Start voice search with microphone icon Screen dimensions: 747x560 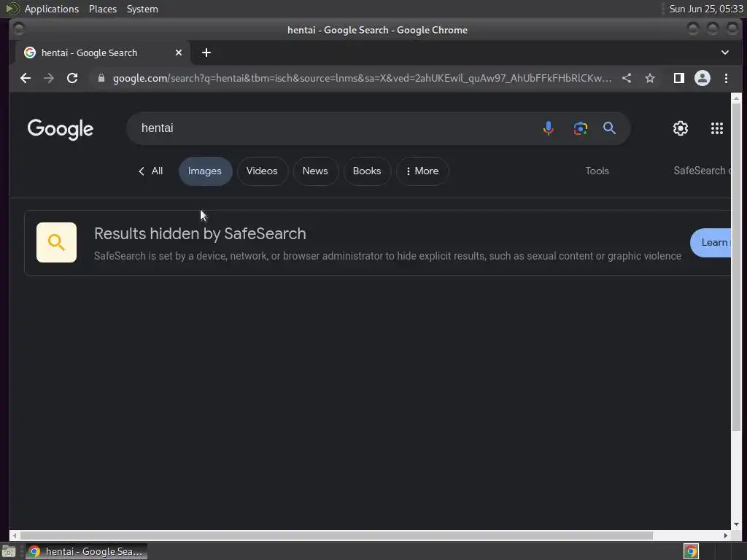[549, 128]
